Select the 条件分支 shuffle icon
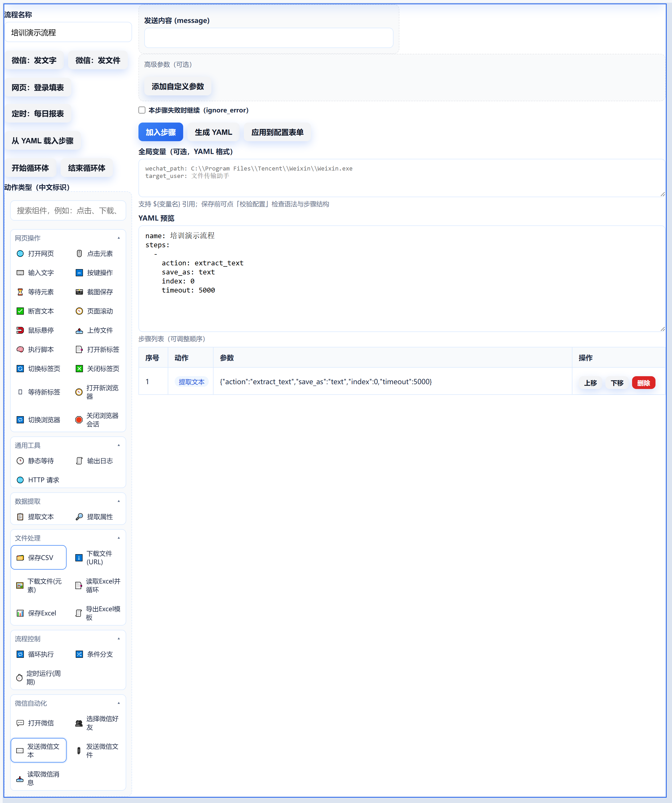 point(79,654)
